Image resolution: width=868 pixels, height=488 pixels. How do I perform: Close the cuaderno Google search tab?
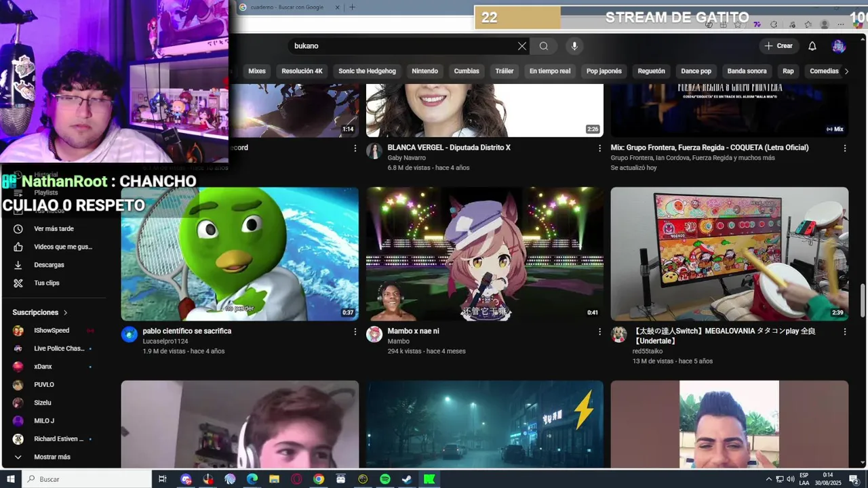click(338, 7)
